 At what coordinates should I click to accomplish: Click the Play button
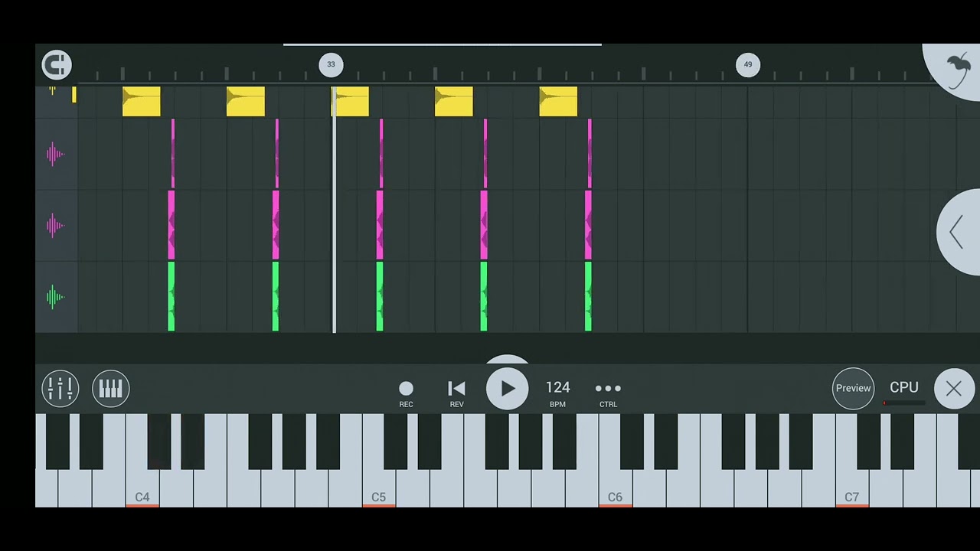507,389
